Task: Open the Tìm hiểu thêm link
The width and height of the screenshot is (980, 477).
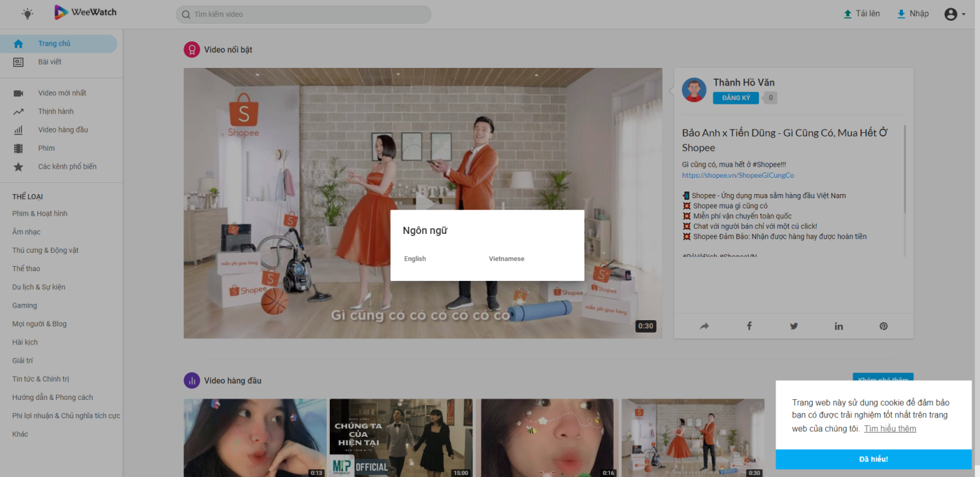Action: click(890, 428)
